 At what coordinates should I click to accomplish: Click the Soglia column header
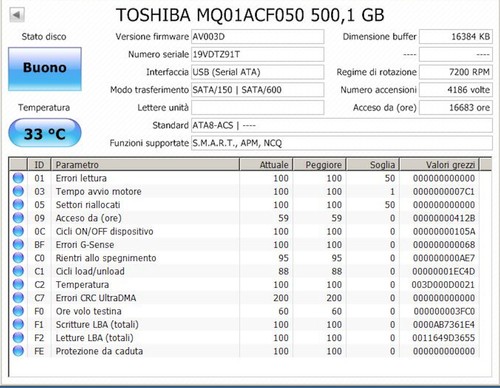click(373, 165)
